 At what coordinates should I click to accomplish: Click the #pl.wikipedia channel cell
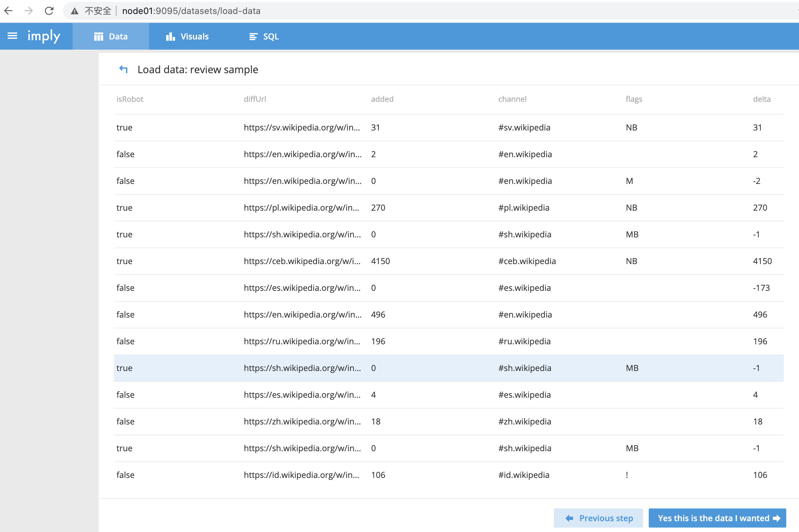click(524, 208)
